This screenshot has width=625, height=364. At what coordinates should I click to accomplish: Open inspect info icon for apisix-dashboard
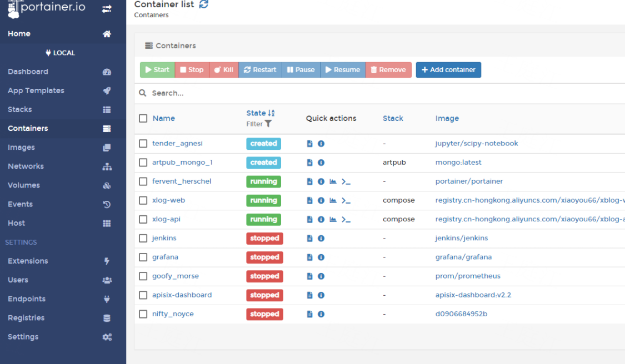pyautogui.click(x=321, y=295)
